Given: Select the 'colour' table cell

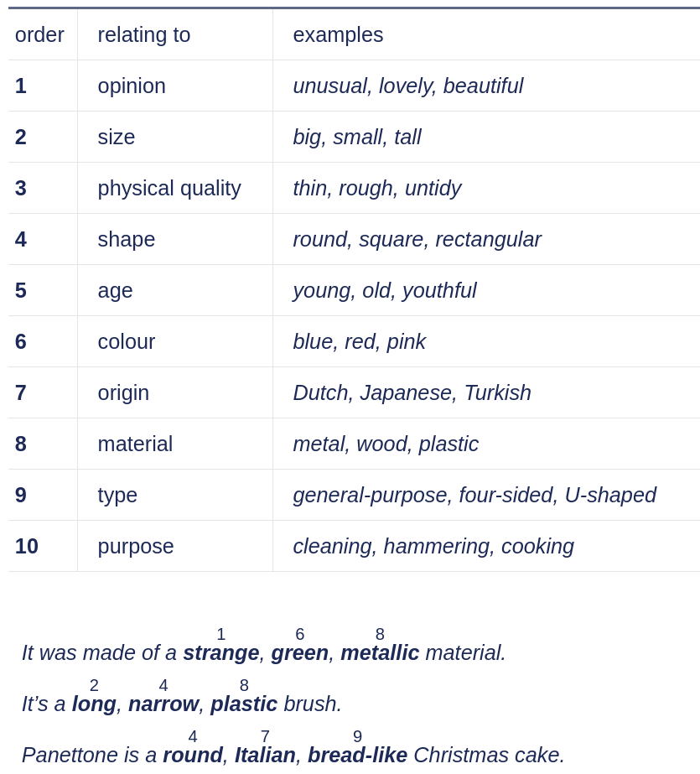Looking at the screenshot, I should 127,341.
